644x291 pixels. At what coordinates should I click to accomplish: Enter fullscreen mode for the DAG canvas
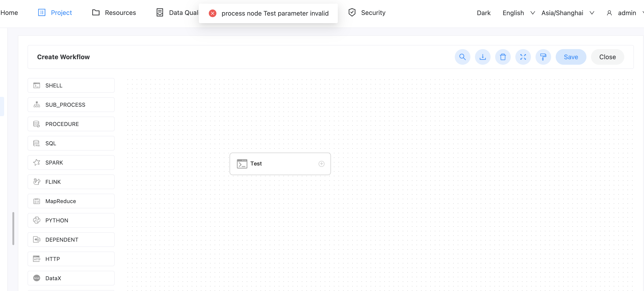(x=523, y=57)
